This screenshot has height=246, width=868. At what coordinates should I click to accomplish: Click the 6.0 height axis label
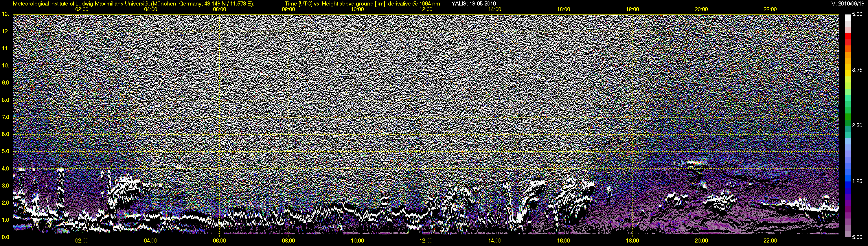pyautogui.click(x=5, y=134)
